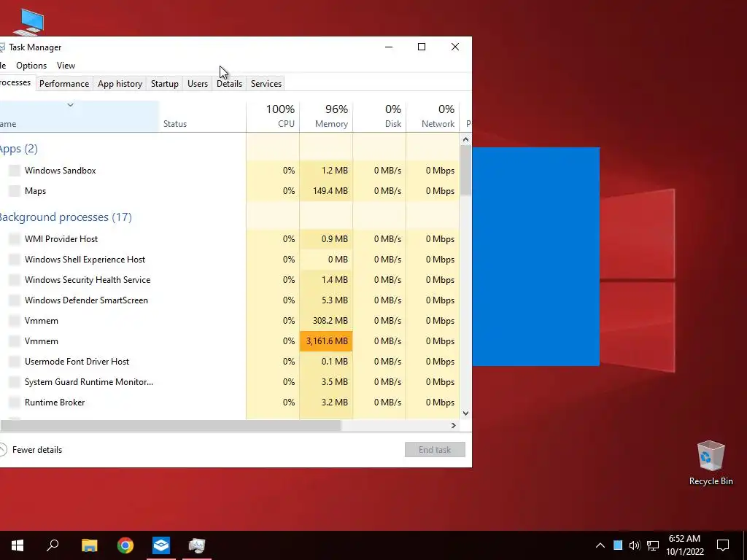Select the Windows Security Health Service icon
This screenshot has width=747, height=560.
[15, 280]
